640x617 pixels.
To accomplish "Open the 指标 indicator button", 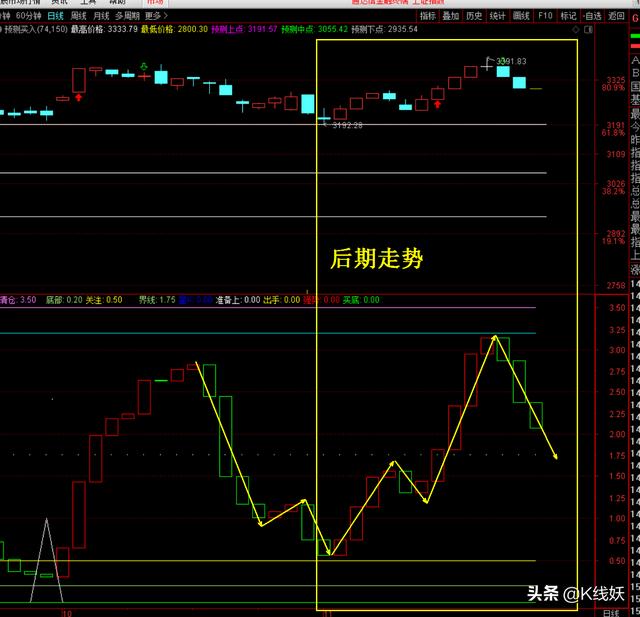I will [x=428, y=16].
